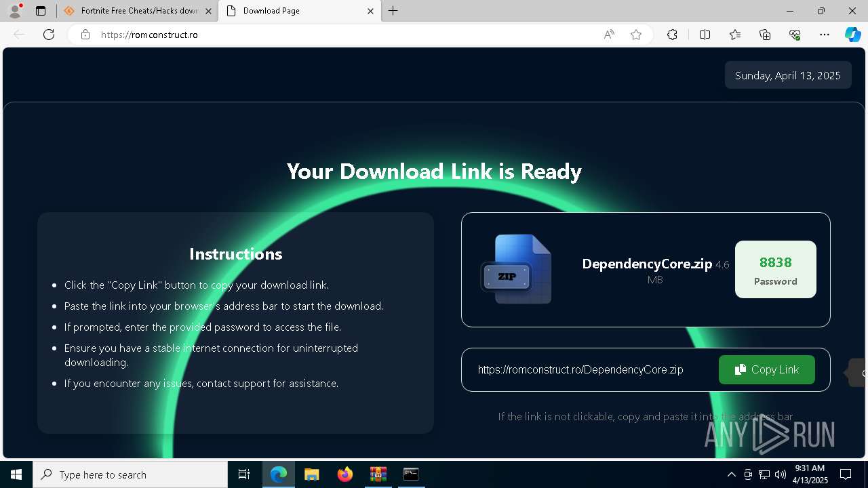The image size is (868, 488).
Task: Open File Explorer from taskbar
Action: click(x=312, y=474)
